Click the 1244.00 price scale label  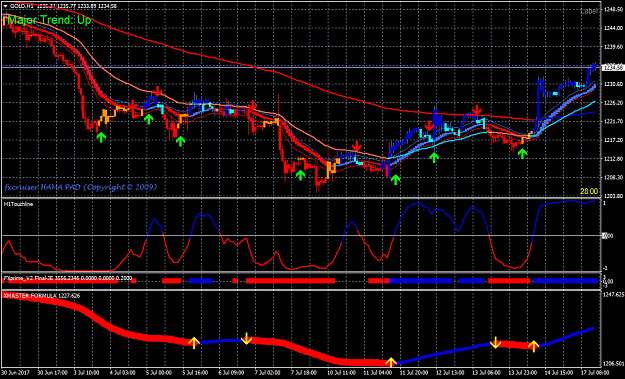coord(613,28)
